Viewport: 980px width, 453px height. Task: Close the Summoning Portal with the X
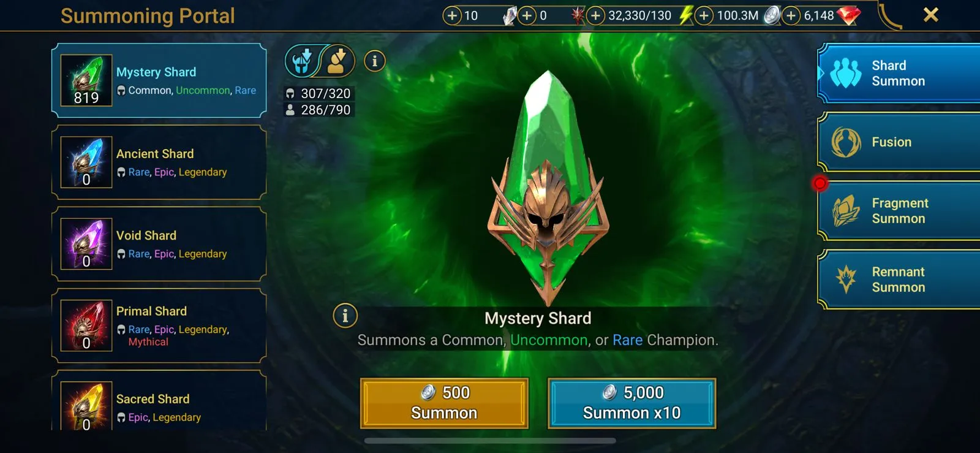(x=930, y=15)
